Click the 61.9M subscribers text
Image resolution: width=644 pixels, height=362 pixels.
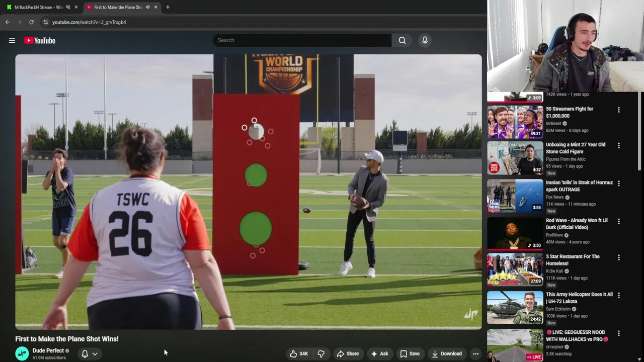click(49, 358)
